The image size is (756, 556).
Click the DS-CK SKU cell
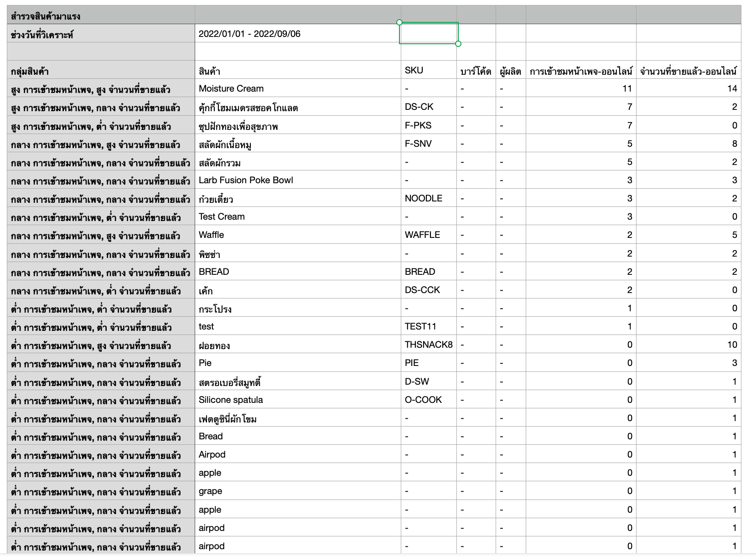click(429, 107)
